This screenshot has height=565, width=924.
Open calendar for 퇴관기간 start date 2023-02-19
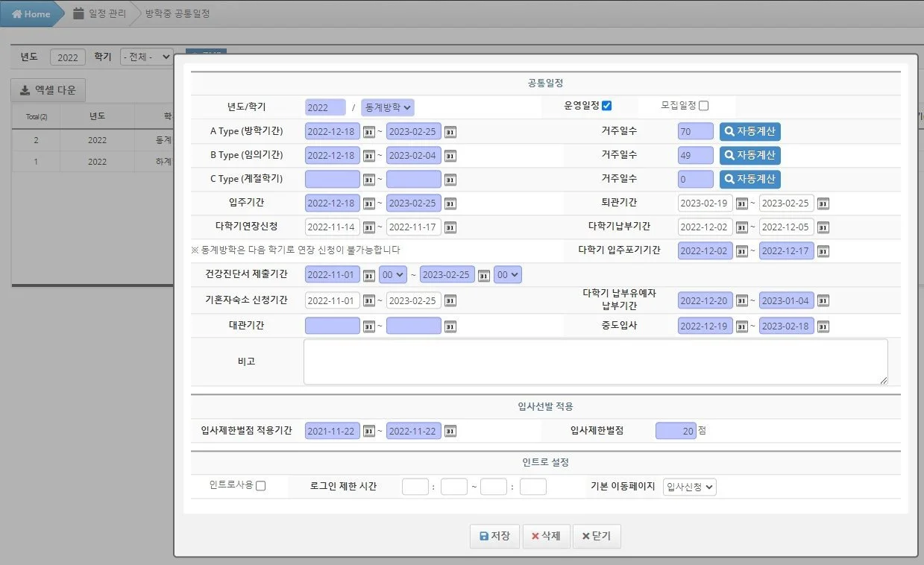pyautogui.click(x=741, y=203)
